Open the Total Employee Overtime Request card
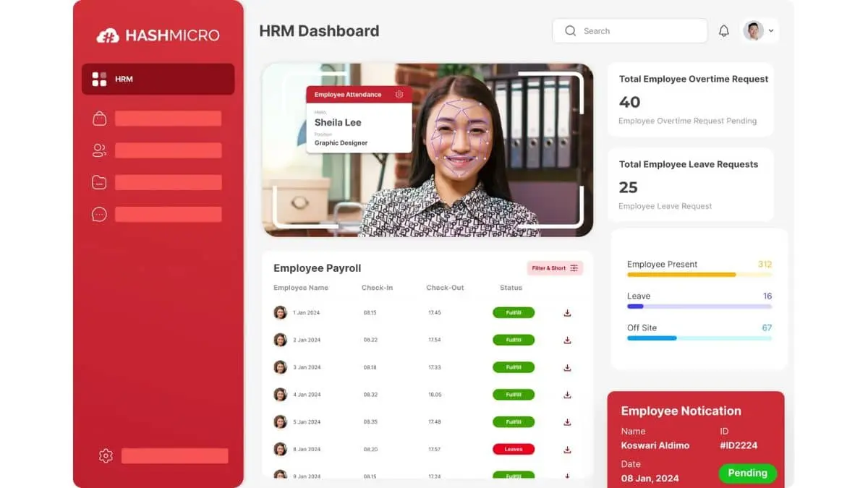868x488 pixels. (691, 100)
